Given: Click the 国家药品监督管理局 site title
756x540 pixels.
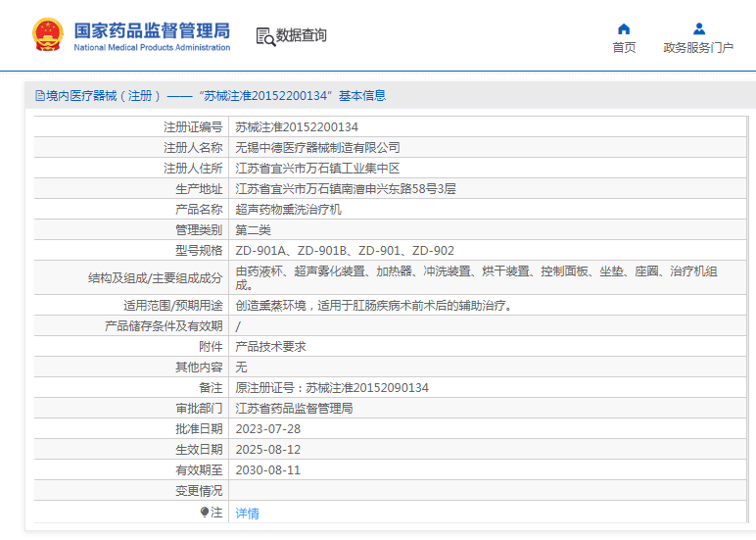Looking at the screenshot, I should [x=152, y=27].
